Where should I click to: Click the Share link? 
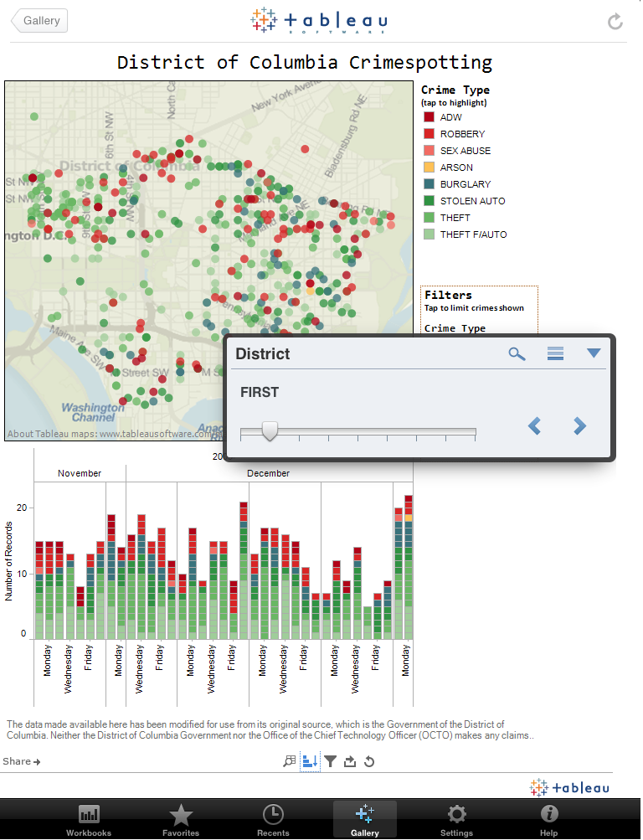tap(22, 761)
